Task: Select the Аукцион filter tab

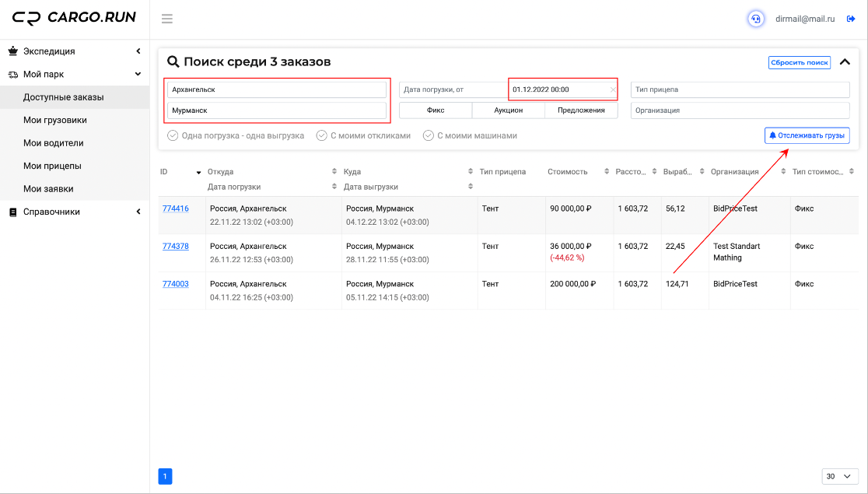Action: click(x=508, y=110)
